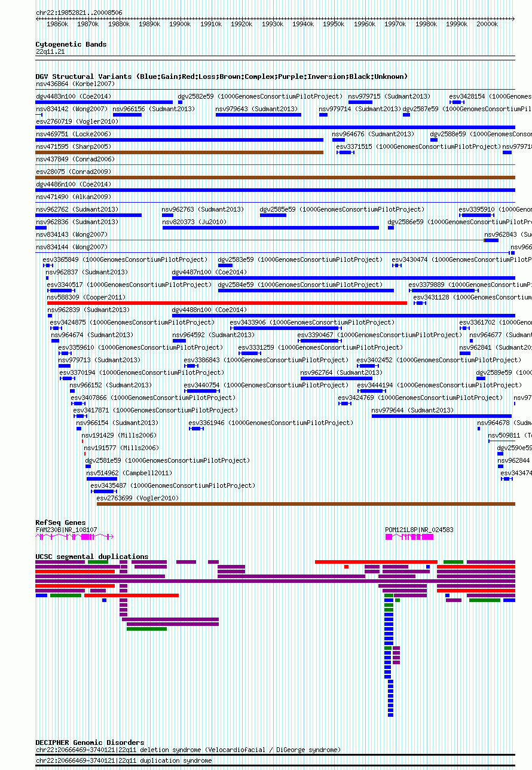Select variant nsv834142 (Wong2007)

(x=72, y=109)
